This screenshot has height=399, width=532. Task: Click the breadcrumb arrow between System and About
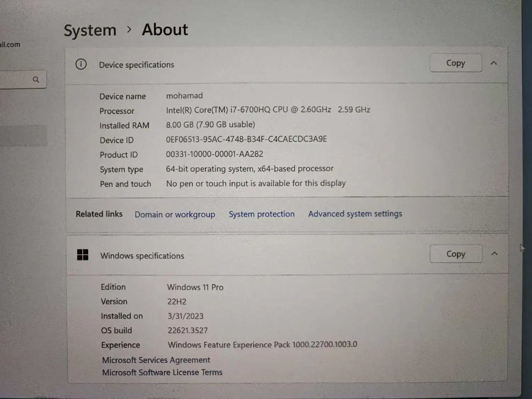click(129, 30)
